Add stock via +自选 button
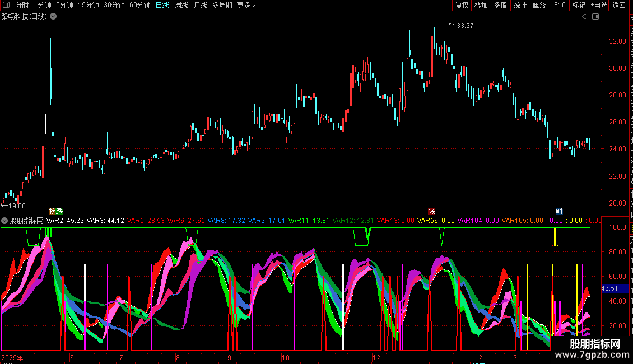 pyautogui.click(x=599, y=5)
